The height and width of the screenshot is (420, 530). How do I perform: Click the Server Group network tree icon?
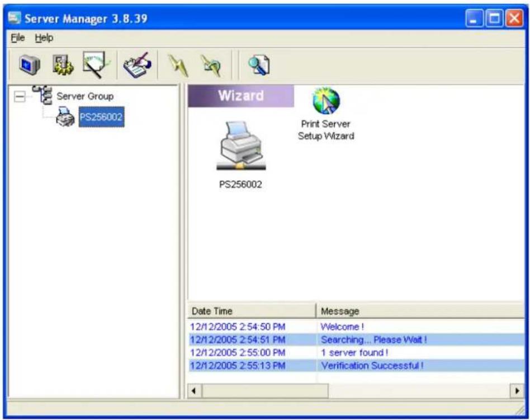coord(42,95)
